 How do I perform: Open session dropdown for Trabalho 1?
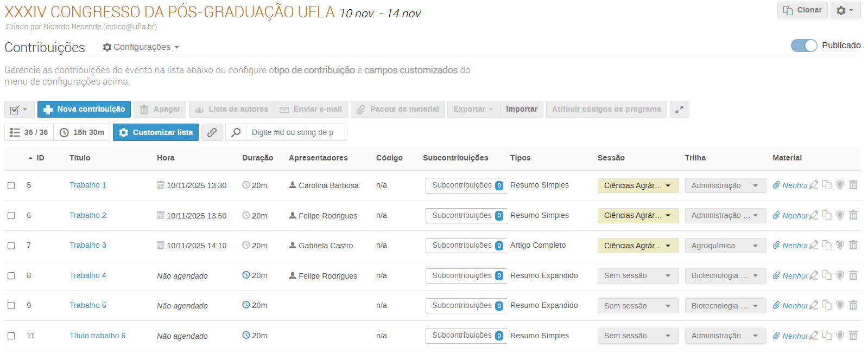point(637,185)
